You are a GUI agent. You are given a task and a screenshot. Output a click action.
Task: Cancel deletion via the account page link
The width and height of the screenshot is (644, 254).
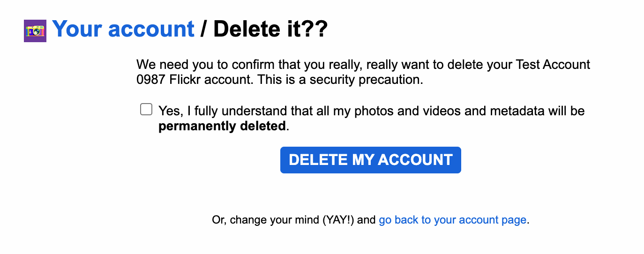(453, 220)
